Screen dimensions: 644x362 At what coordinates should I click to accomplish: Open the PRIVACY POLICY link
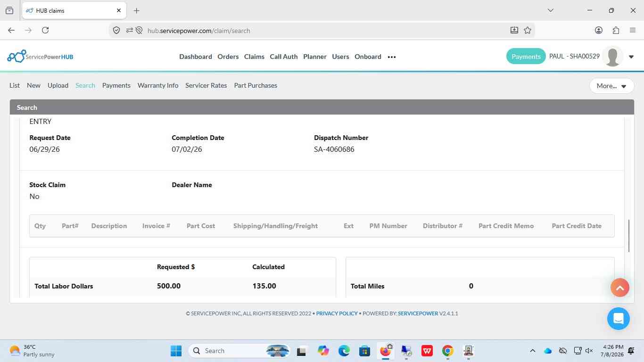(337, 313)
